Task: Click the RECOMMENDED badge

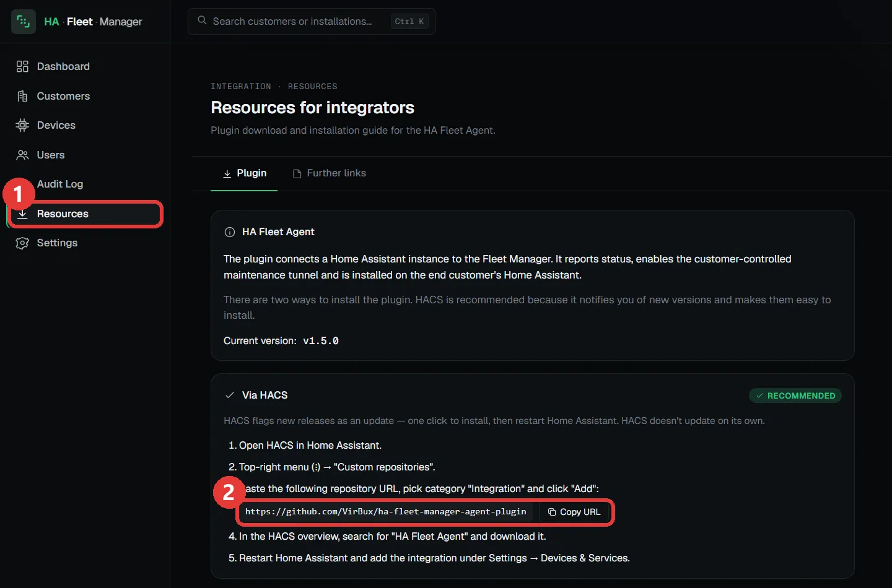Action: click(795, 396)
